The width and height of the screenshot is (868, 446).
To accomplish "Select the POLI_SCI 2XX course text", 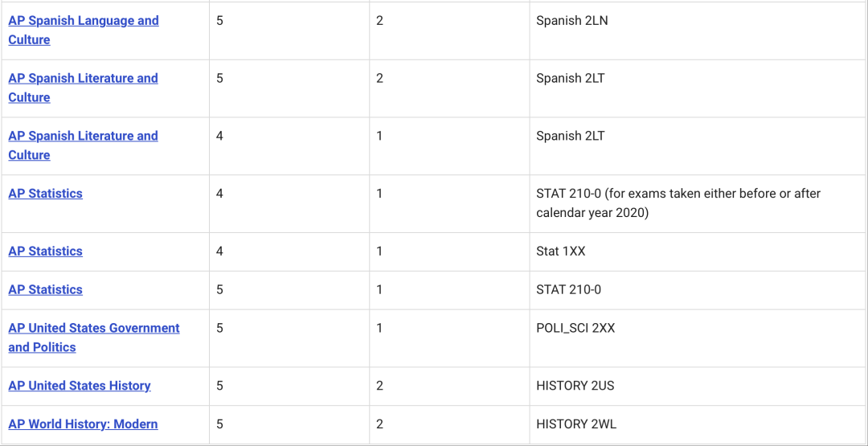I will pos(575,328).
